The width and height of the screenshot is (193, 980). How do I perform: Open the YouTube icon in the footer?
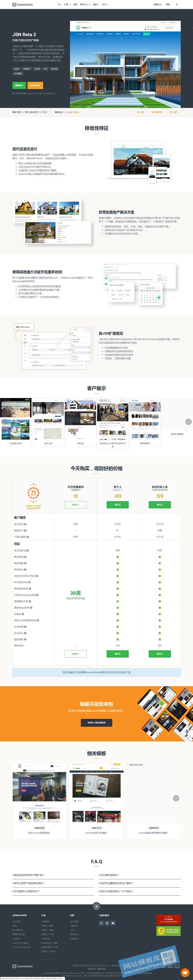click(x=113, y=923)
